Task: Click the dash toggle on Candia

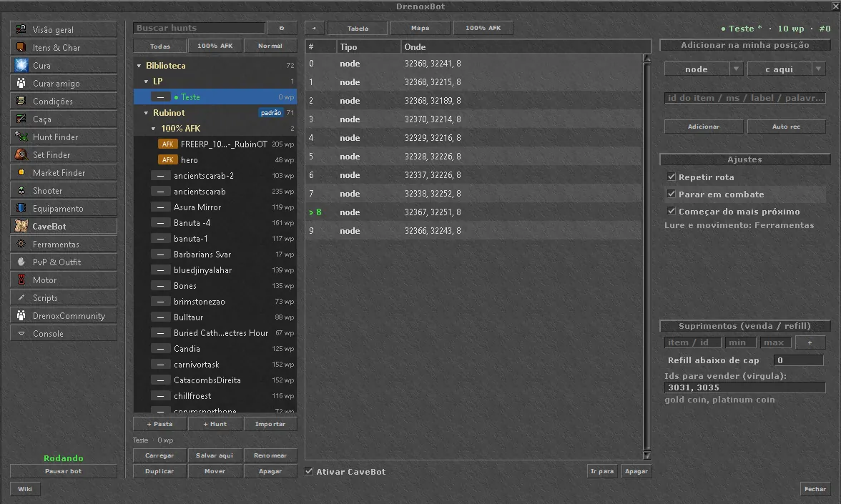Action: tap(160, 349)
